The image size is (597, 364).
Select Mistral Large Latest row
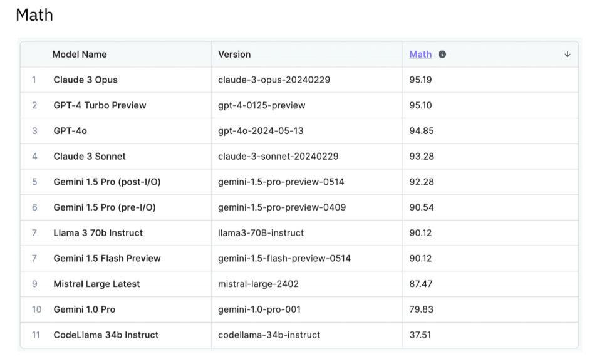(x=299, y=284)
